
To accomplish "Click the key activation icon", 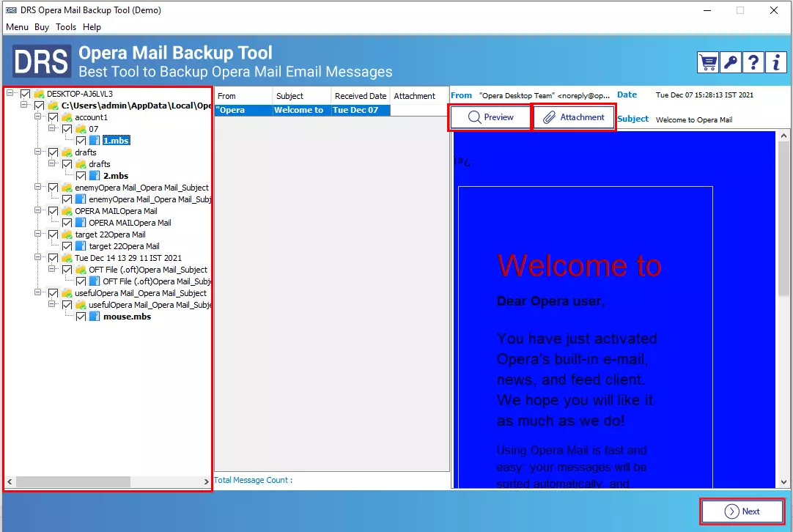I will (x=730, y=62).
